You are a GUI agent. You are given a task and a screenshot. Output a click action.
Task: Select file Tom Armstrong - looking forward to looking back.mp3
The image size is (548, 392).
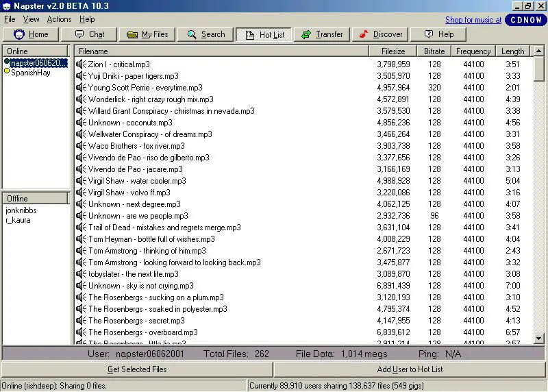[x=175, y=262]
